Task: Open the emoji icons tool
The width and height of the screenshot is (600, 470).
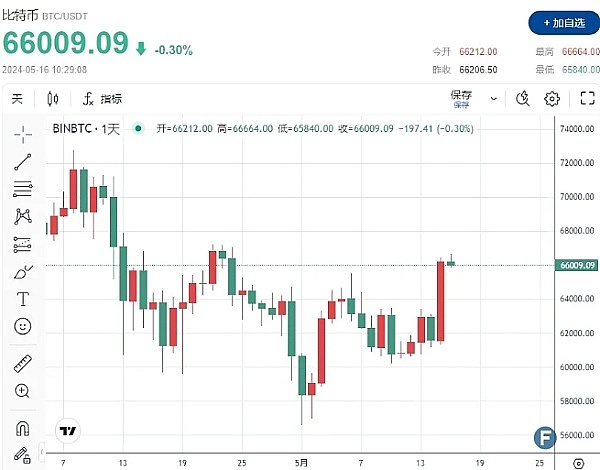Action: click(22, 326)
